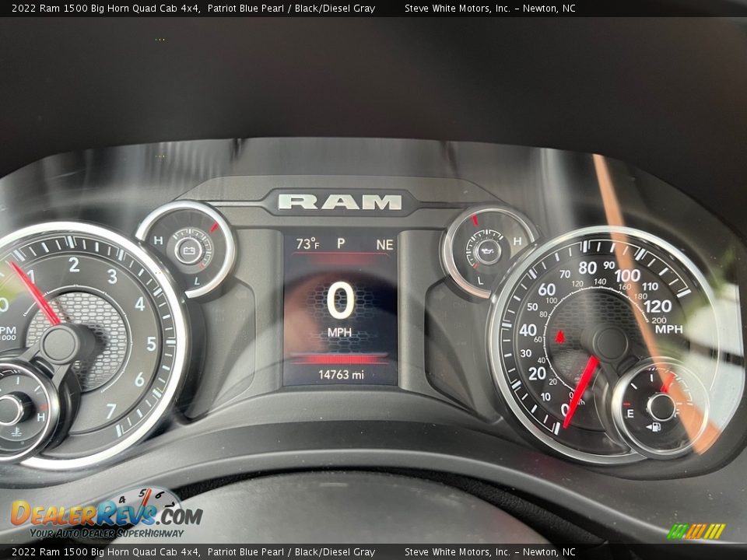Click the 100 mark on speedometer
This screenshot has width=747, height=560.
coord(627,275)
